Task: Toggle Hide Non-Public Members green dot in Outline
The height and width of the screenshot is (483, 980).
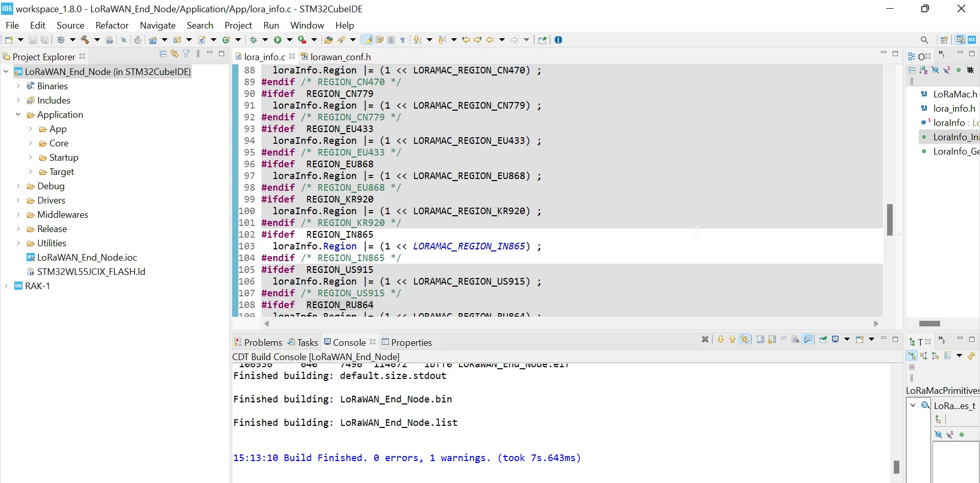Action: point(959,70)
